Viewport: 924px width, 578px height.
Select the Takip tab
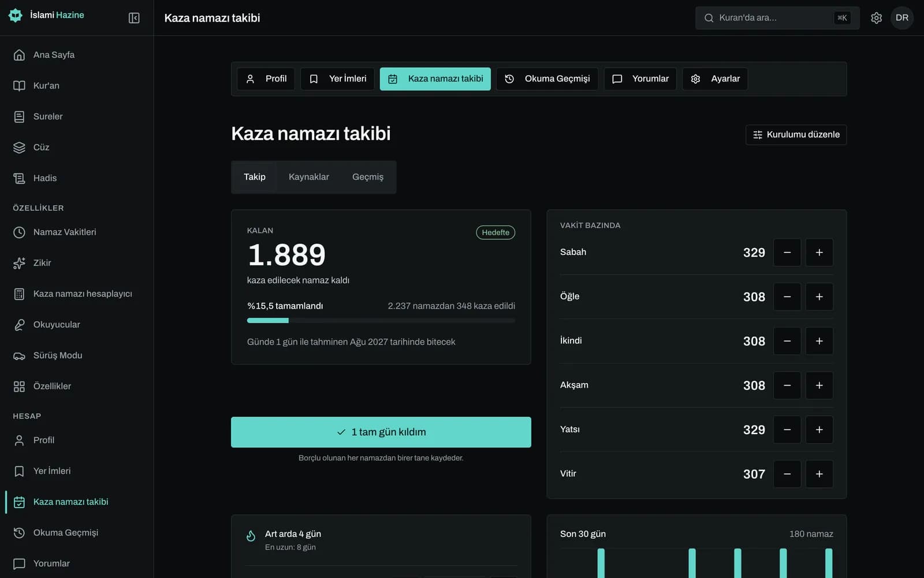click(255, 177)
